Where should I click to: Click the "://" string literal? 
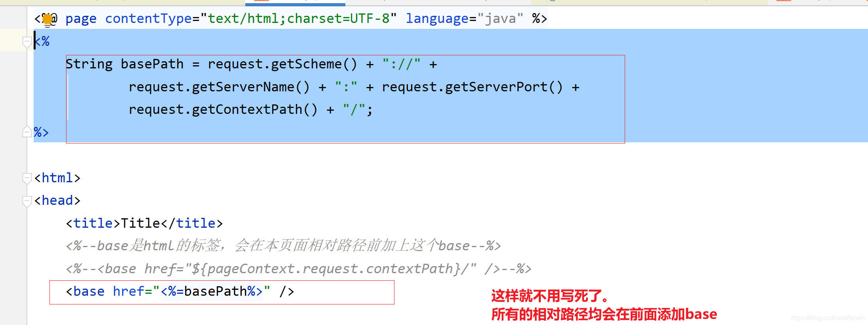(402, 64)
